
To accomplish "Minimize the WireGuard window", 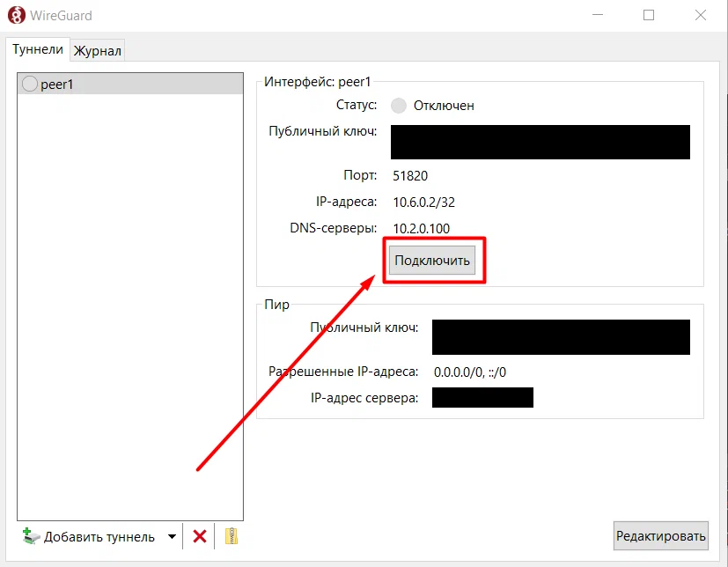I will coord(598,15).
